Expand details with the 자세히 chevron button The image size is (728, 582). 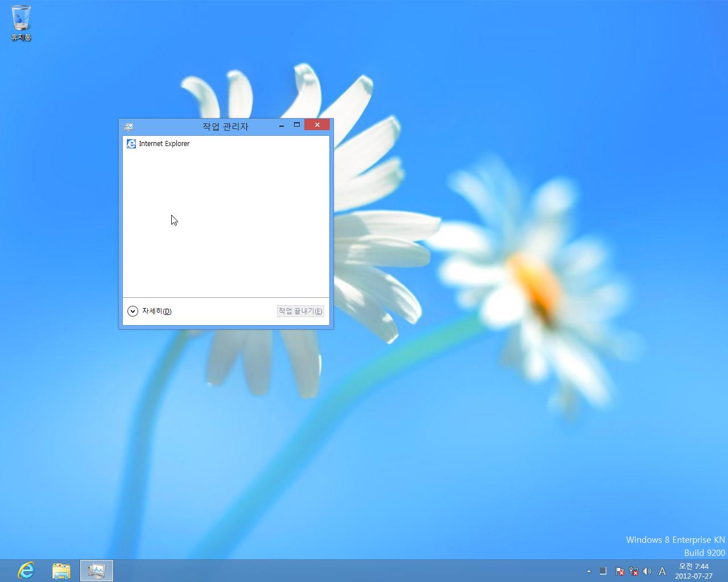point(133,311)
